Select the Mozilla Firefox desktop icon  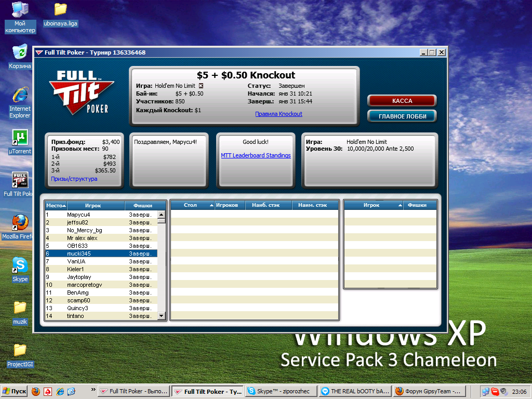(17, 227)
